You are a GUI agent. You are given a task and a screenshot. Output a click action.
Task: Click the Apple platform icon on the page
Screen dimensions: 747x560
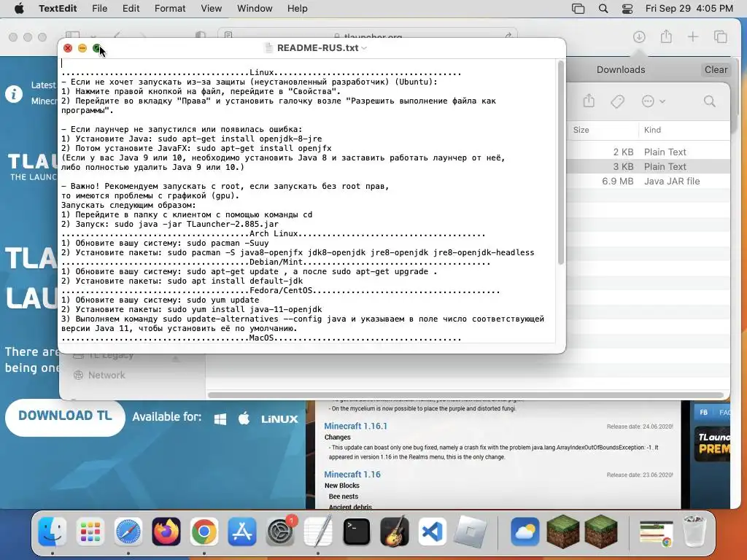(x=244, y=419)
